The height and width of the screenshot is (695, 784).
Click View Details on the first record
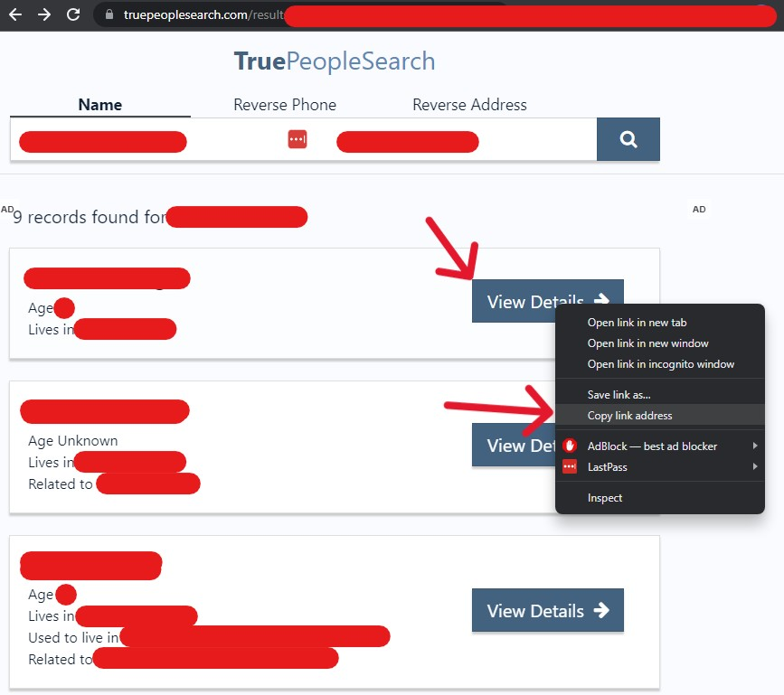(514, 301)
